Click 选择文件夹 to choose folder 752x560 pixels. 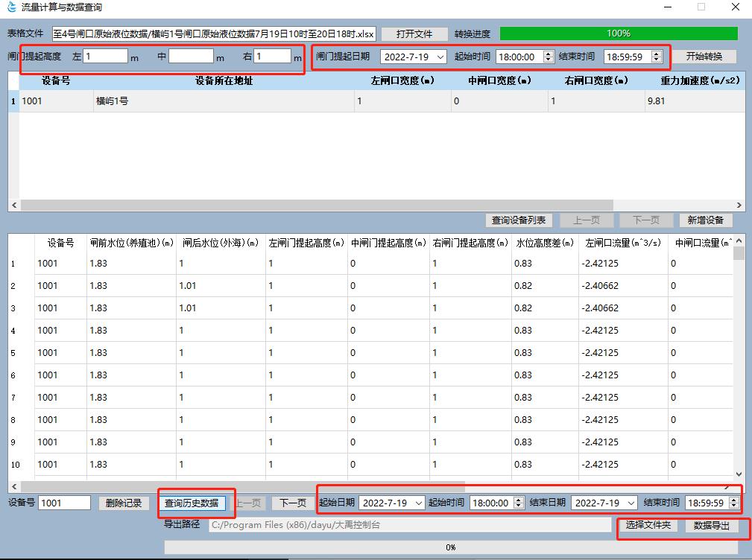point(648,525)
